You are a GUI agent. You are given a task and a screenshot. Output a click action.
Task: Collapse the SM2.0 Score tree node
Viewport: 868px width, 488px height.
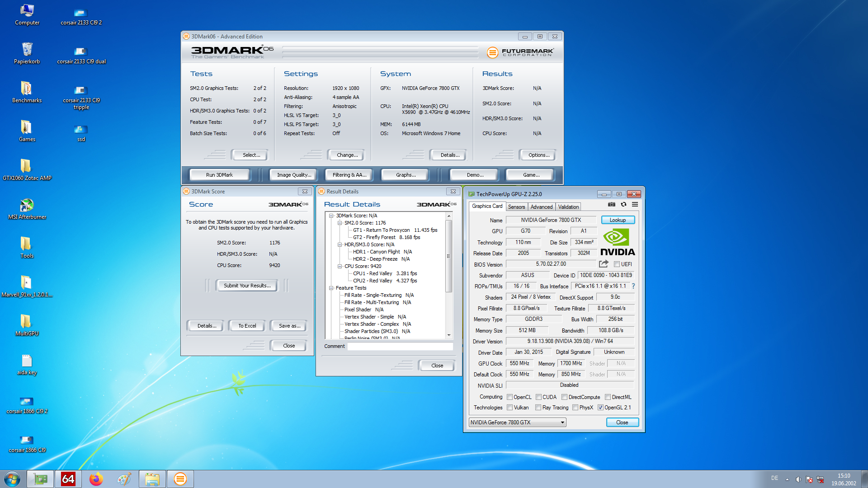[x=340, y=223]
